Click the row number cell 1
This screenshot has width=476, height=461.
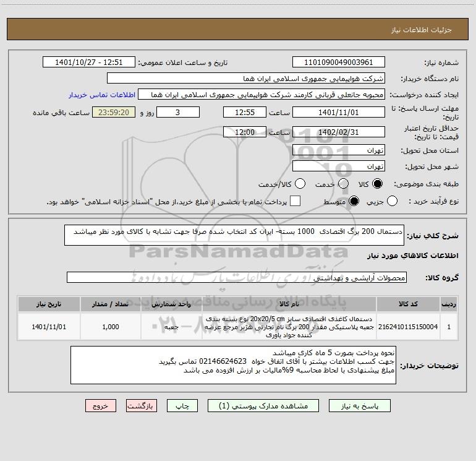449,327
